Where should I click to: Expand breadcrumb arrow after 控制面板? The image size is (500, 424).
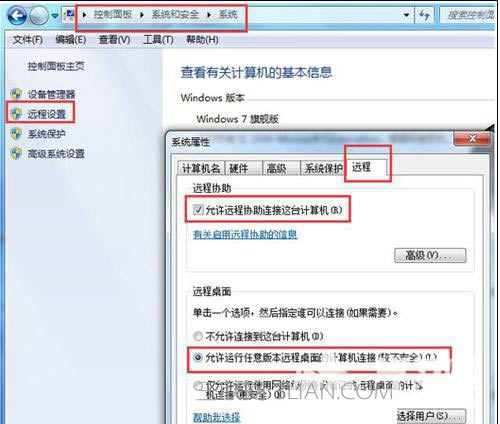point(142,15)
